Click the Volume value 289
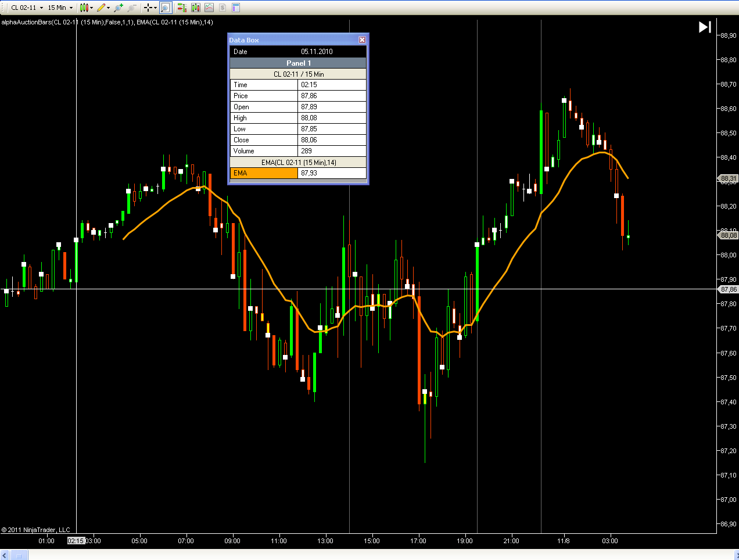Screen dimensions: 739x560 (332, 151)
